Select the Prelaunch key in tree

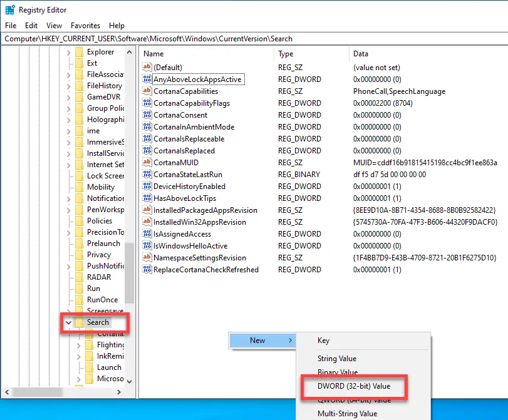(103, 243)
